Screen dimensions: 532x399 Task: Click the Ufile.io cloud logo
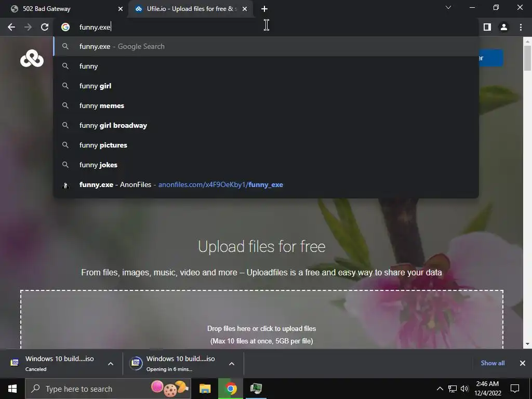click(x=32, y=58)
